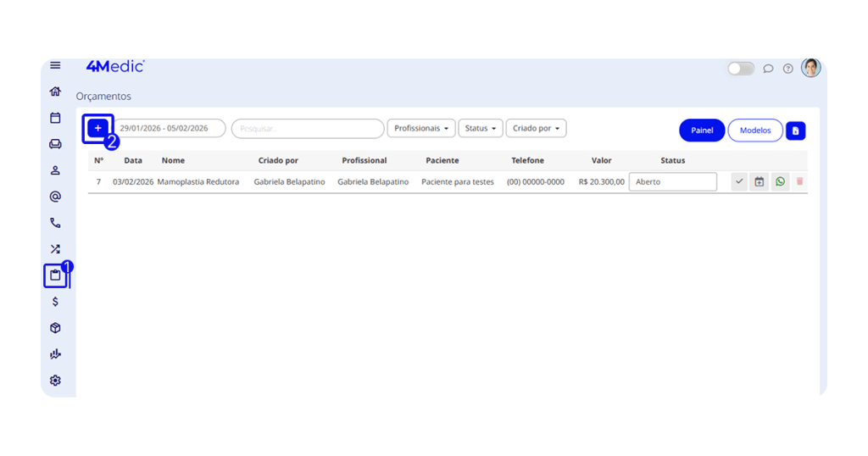The width and height of the screenshot is (868, 456).
Task: Open the settings gear in the sidebar
Action: [x=55, y=381]
